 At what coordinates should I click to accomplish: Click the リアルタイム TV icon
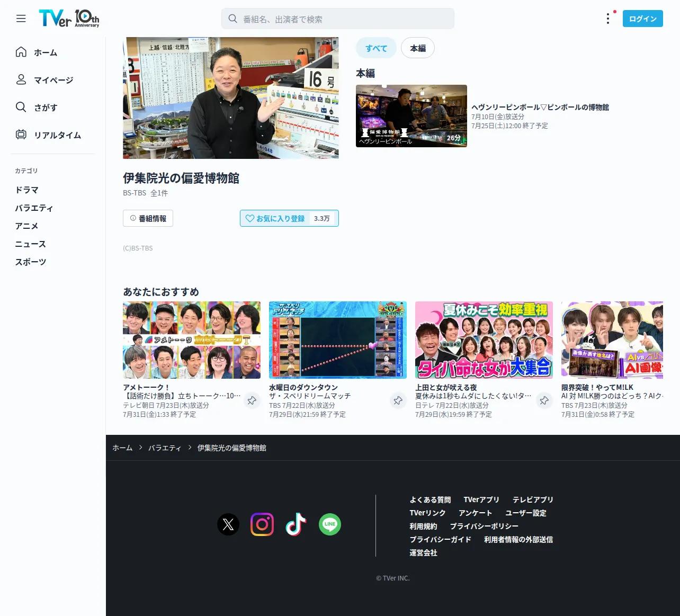pos(21,135)
